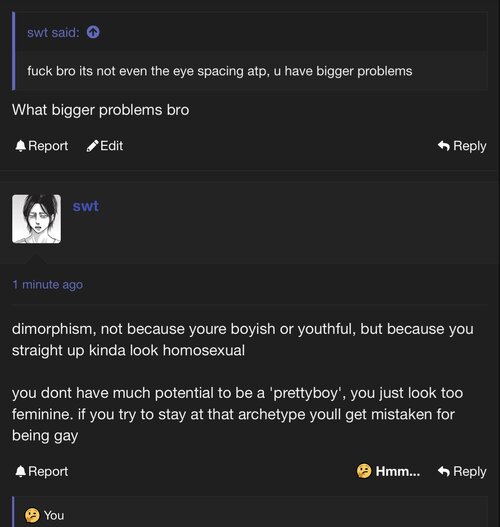Click reply arrow icon beside the Edit row
Image resolution: width=500 pixels, height=527 pixels.
pyautogui.click(x=444, y=146)
